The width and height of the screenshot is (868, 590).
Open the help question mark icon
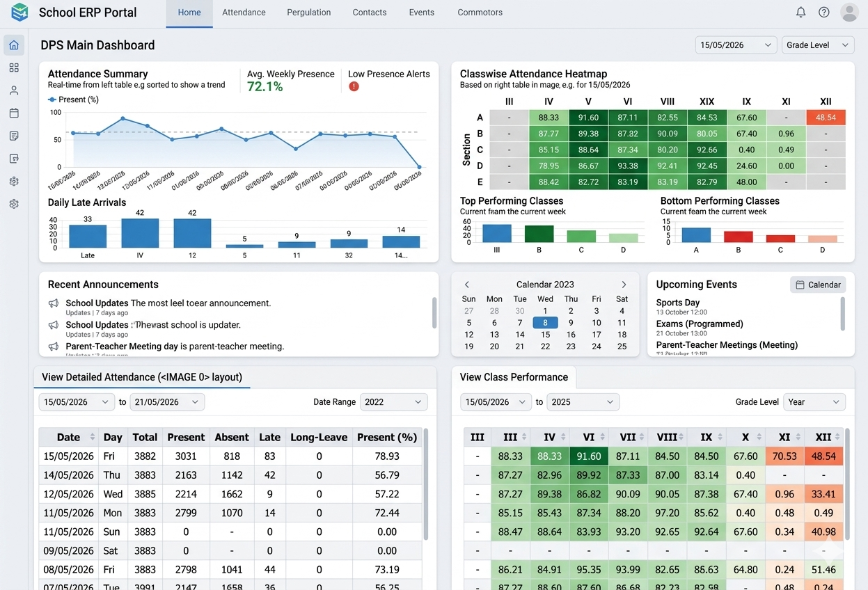(x=824, y=12)
